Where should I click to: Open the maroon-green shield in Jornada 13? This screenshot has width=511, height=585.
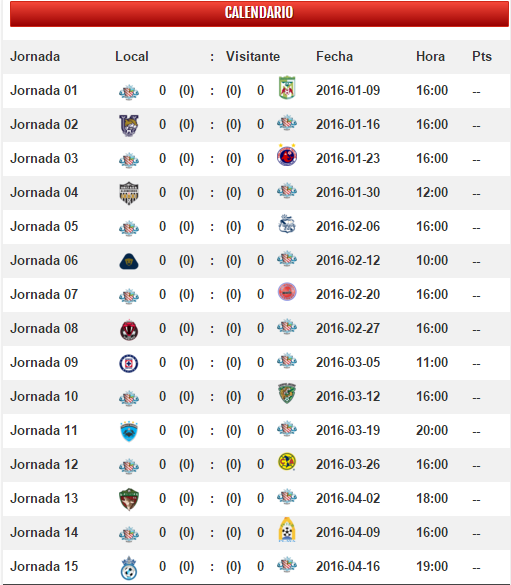coord(129,499)
